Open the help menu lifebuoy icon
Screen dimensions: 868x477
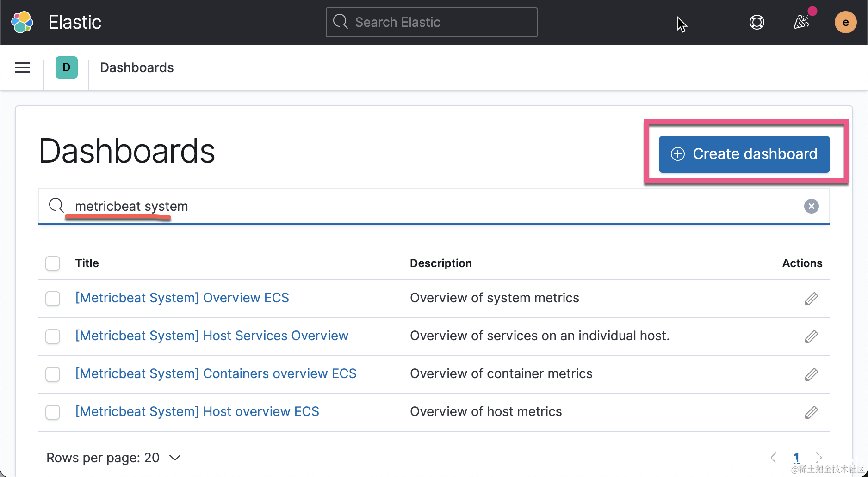[x=756, y=22]
